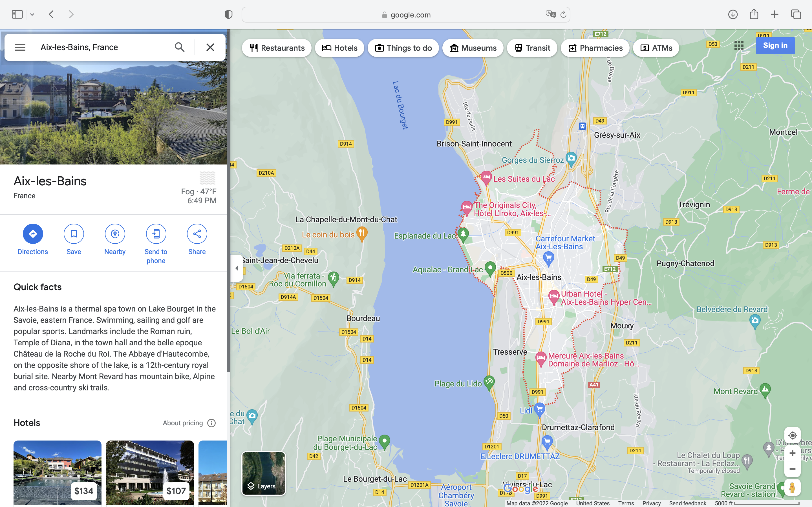812x507 pixels.
Task: Click the show your location target icon
Action: click(792, 435)
